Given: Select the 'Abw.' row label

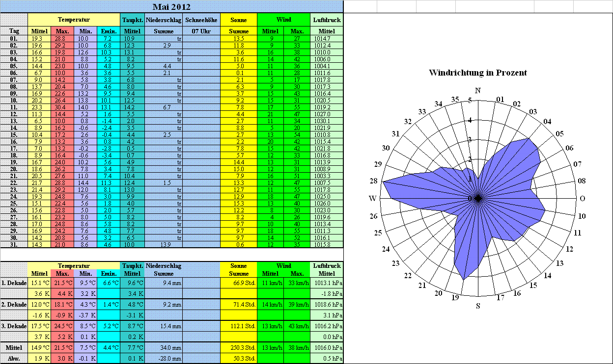Looking at the screenshot, I should tap(14, 358).
